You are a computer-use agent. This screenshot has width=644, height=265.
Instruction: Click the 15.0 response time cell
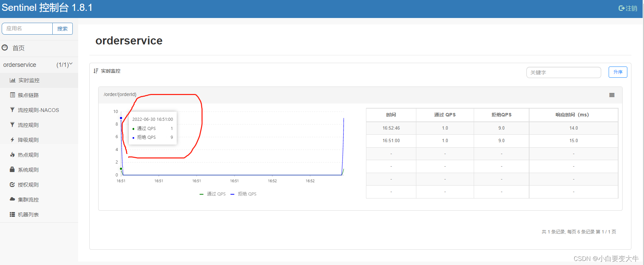(x=574, y=141)
